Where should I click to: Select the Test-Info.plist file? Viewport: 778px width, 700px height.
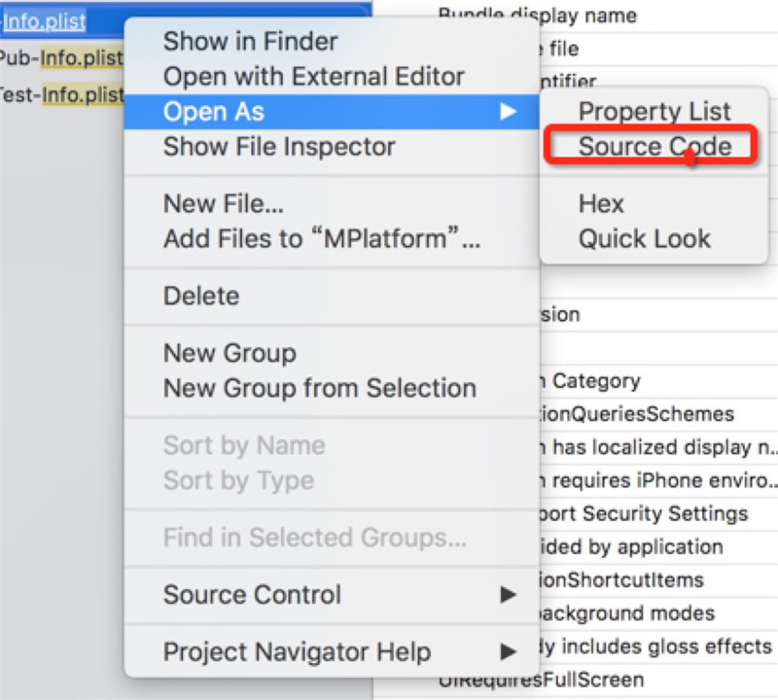[x=60, y=94]
